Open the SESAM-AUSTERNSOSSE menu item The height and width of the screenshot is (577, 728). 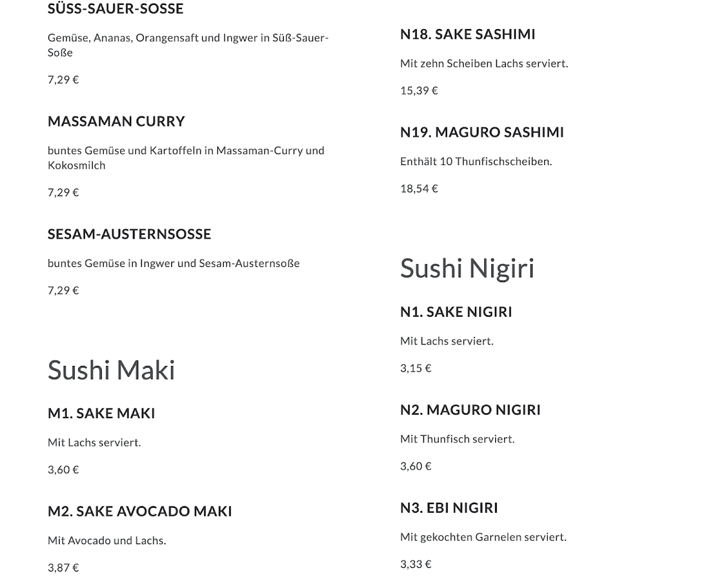pyautogui.click(x=129, y=234)
